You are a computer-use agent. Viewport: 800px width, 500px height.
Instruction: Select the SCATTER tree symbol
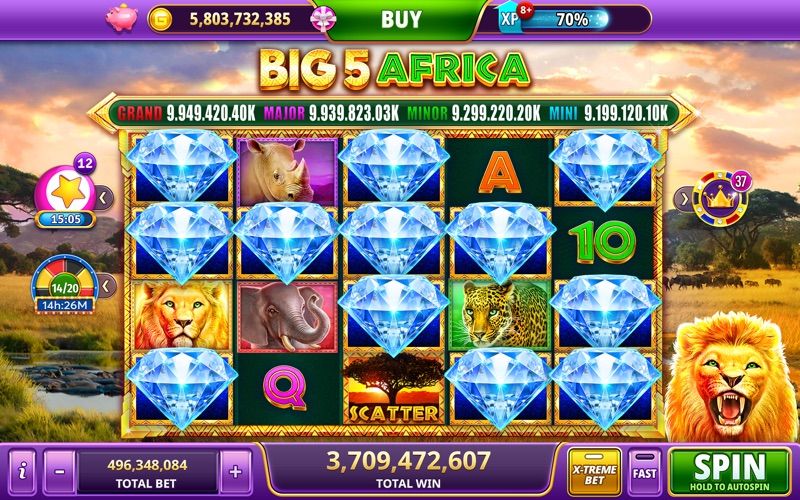tap(392, 389)
